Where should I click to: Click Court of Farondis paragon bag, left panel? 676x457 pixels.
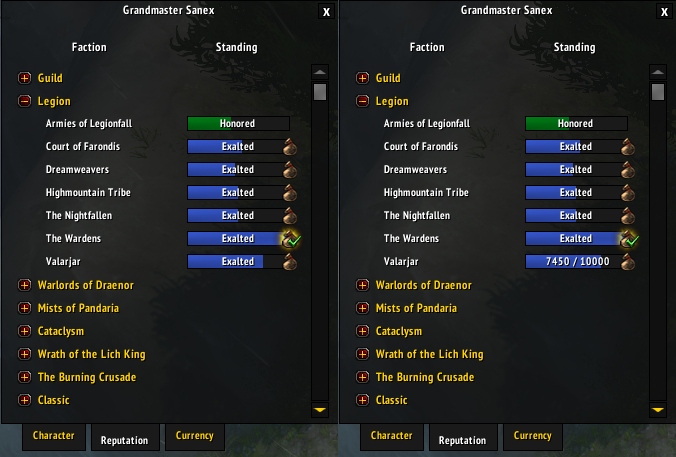click(290, 147)
